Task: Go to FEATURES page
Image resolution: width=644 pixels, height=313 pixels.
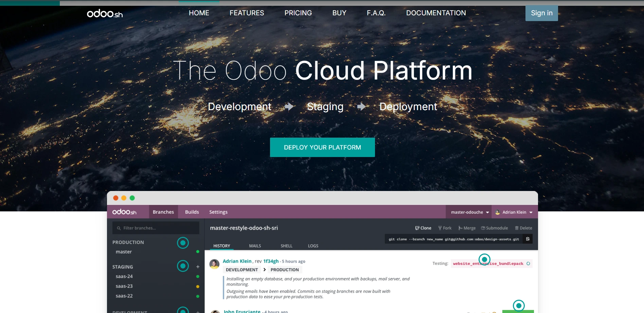Action: click(x=247, y=13)
